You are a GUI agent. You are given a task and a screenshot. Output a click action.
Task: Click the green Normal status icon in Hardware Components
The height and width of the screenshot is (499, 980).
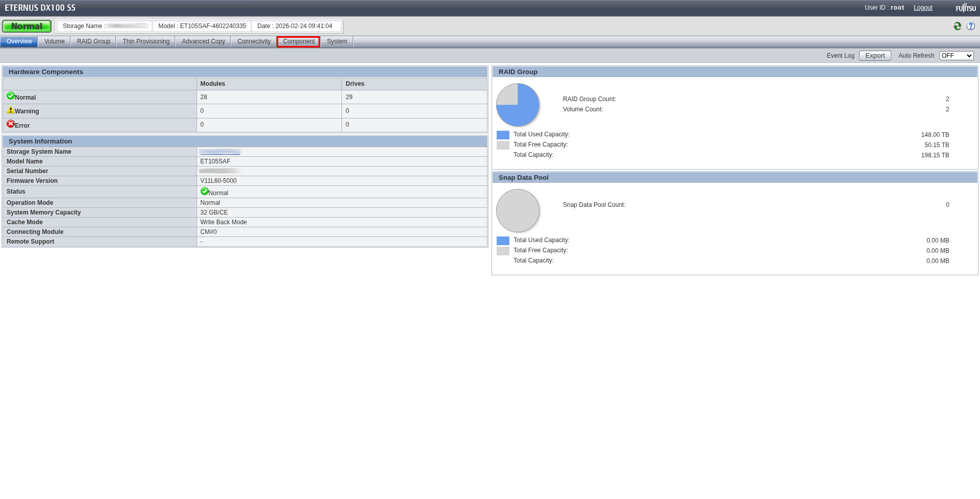tap(11, 96)
